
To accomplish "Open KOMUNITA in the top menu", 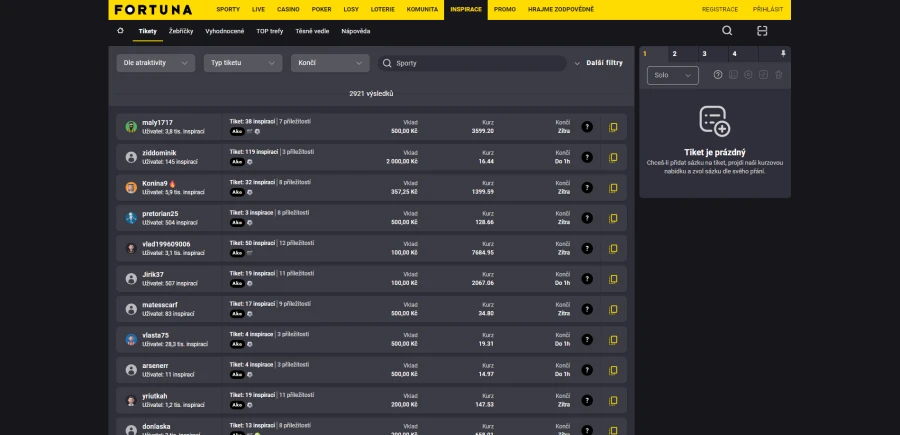I will point(422,10).
